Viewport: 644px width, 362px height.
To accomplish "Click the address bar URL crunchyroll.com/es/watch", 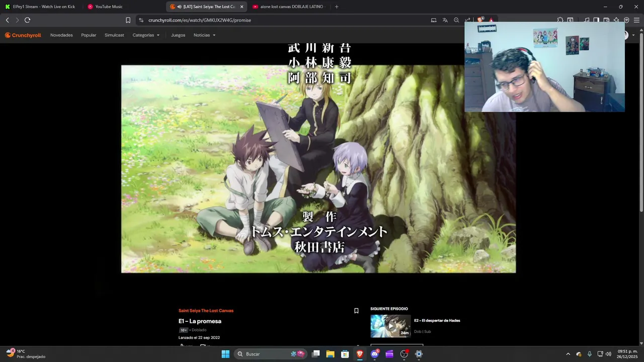I will click(200, 20).
